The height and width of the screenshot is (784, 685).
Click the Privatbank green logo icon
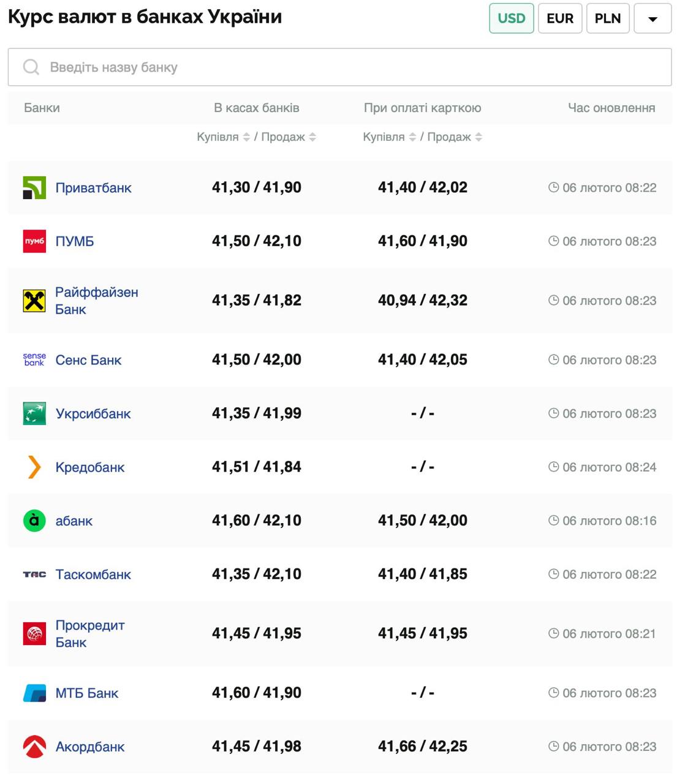(x=34, y=188)
